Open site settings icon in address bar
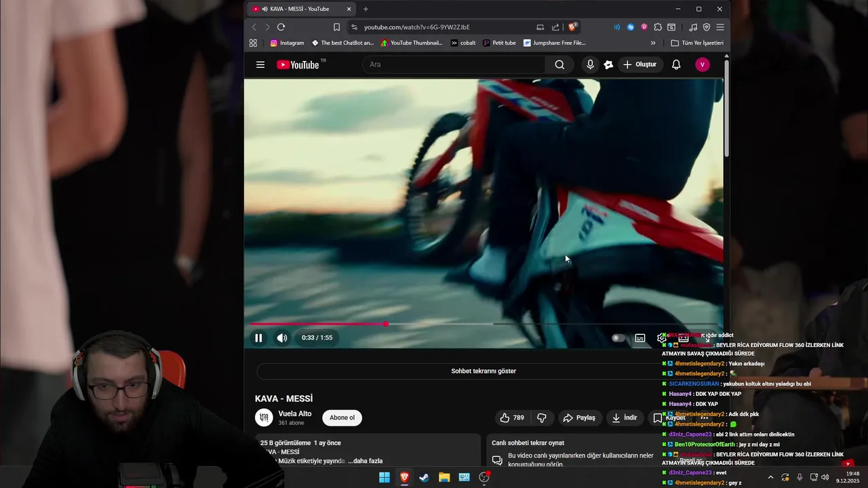The height and width of the screenshot is (488, 868). tap(353, 27)
